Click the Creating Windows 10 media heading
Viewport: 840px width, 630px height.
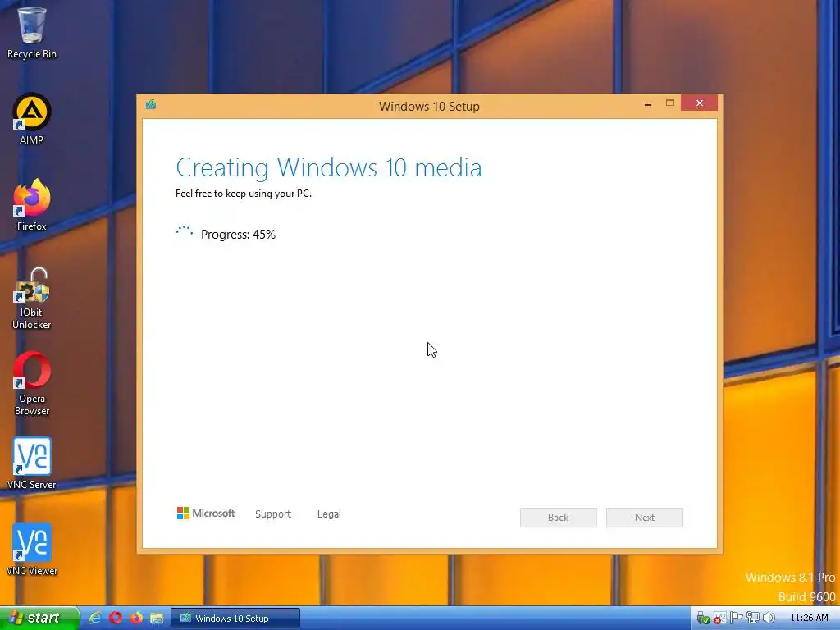(329, 167)
